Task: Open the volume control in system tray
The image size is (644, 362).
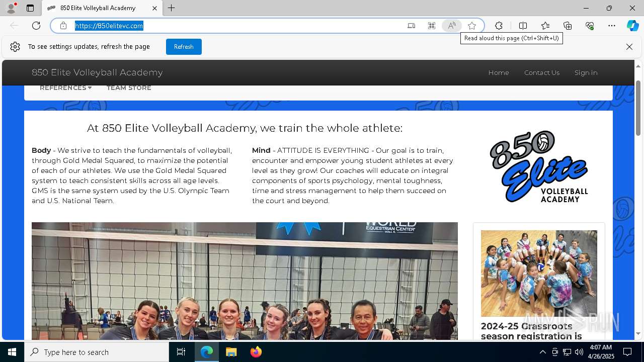Action: [x=579, y=352]
